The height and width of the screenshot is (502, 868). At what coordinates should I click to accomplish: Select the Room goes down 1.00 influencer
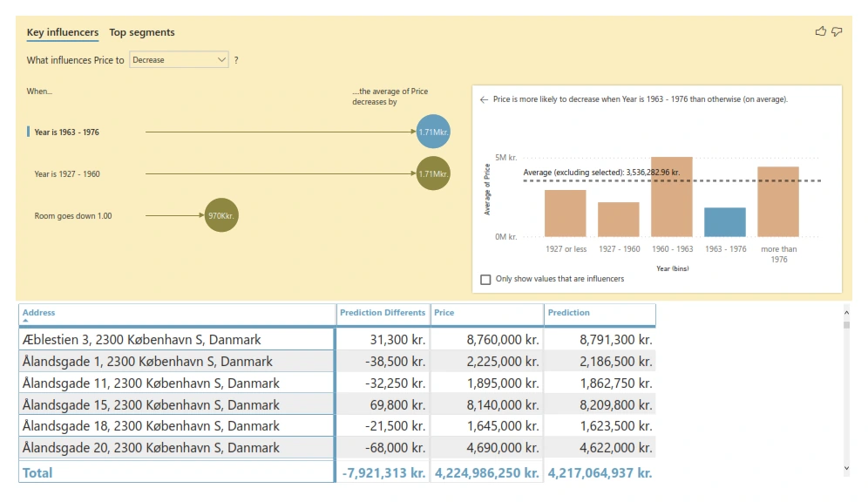(73, 216)
